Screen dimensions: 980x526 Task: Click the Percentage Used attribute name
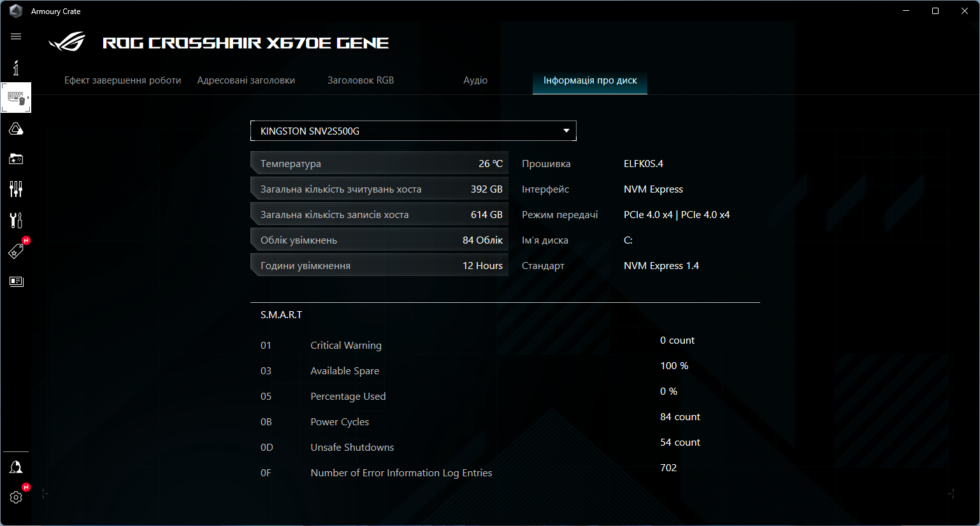348,397
